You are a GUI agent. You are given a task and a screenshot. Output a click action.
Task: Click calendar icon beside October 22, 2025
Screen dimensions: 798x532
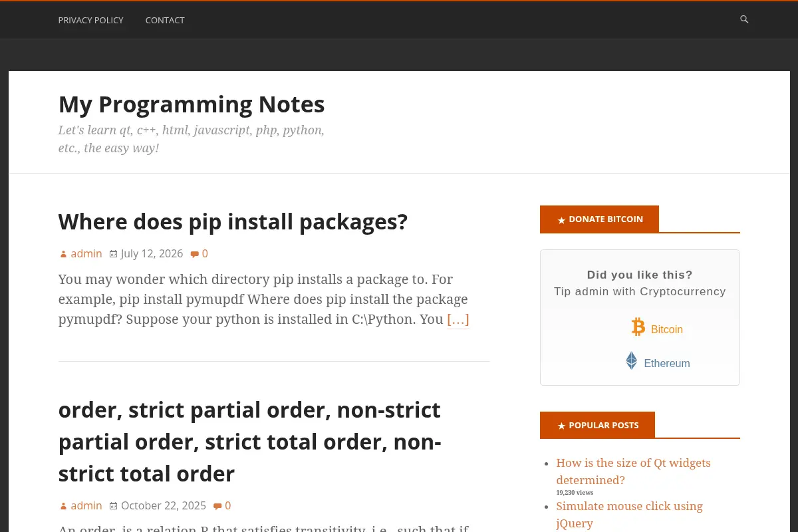[113, 506]
